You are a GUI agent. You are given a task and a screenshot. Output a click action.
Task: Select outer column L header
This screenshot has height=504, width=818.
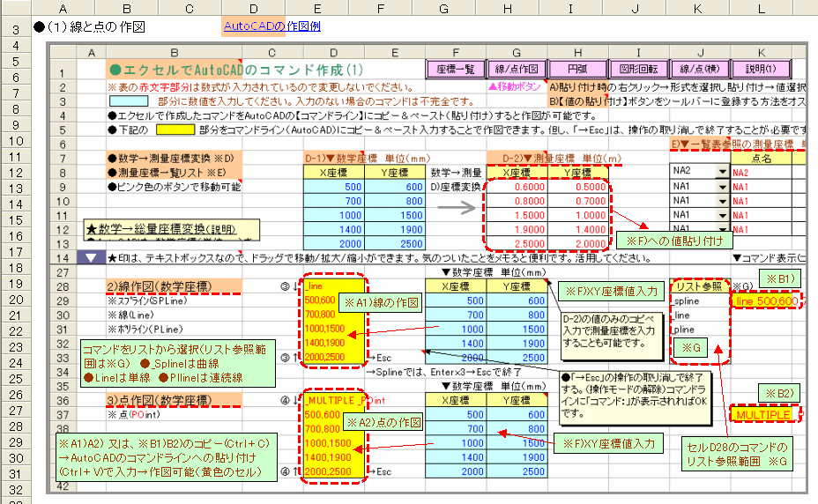762,8
